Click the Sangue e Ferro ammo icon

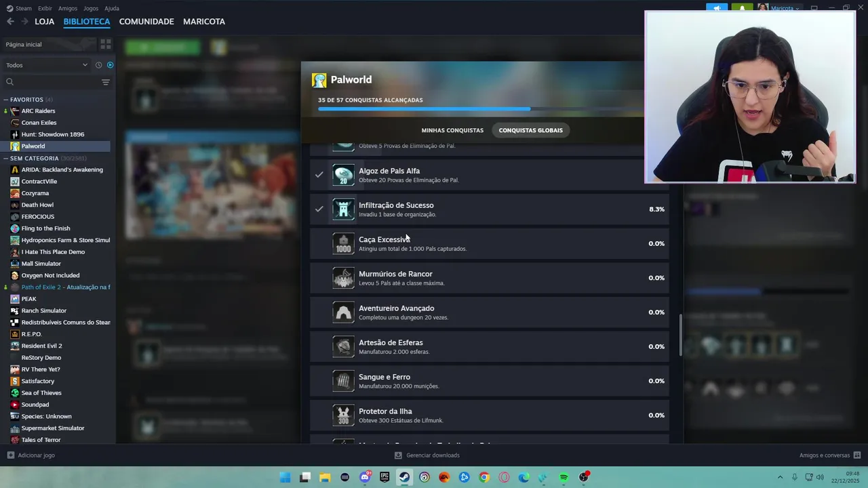click(x=343, y=381)
